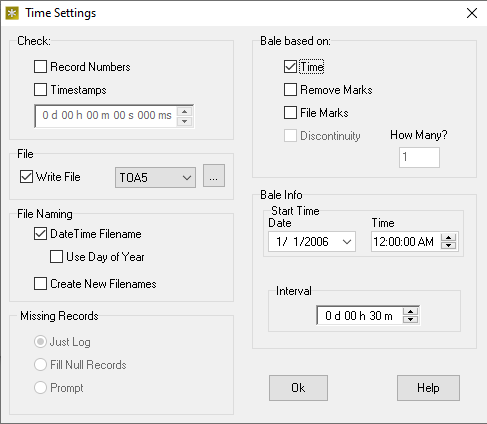
Task: Enable the Remove Marks checkbox
Action: point(290,90)
